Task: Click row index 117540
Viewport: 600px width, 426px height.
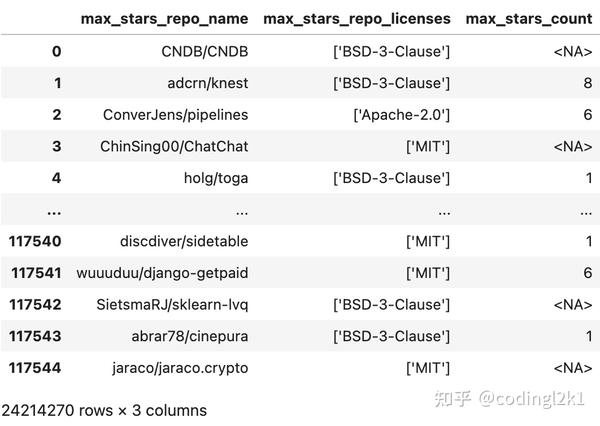Action: 35,241
